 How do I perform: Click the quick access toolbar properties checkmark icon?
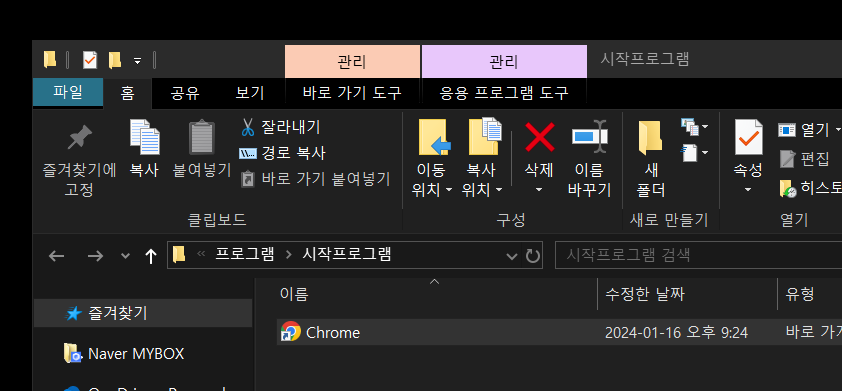pos(90,60)
